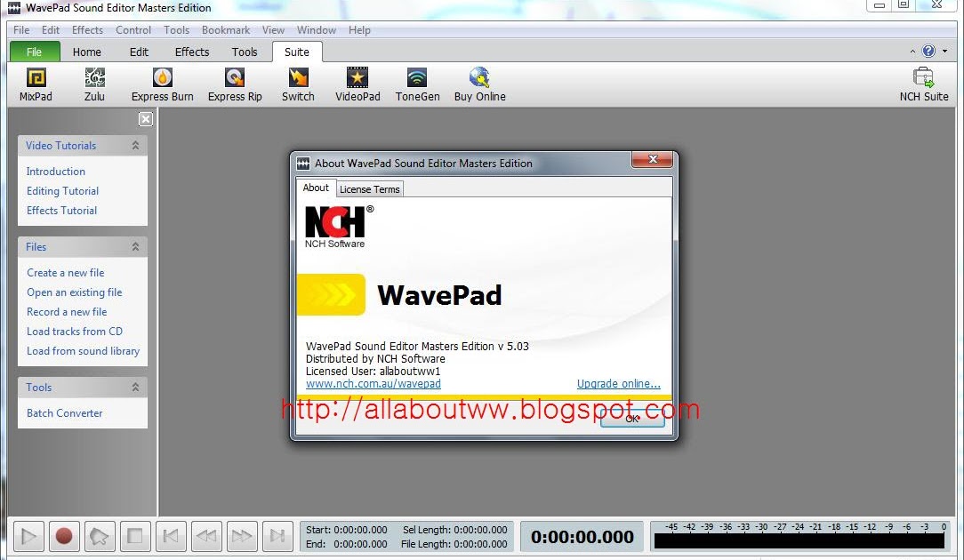Viewport: 964px width, 560px height.
Task: Start playback with the Play button
Action: (28, 537)
